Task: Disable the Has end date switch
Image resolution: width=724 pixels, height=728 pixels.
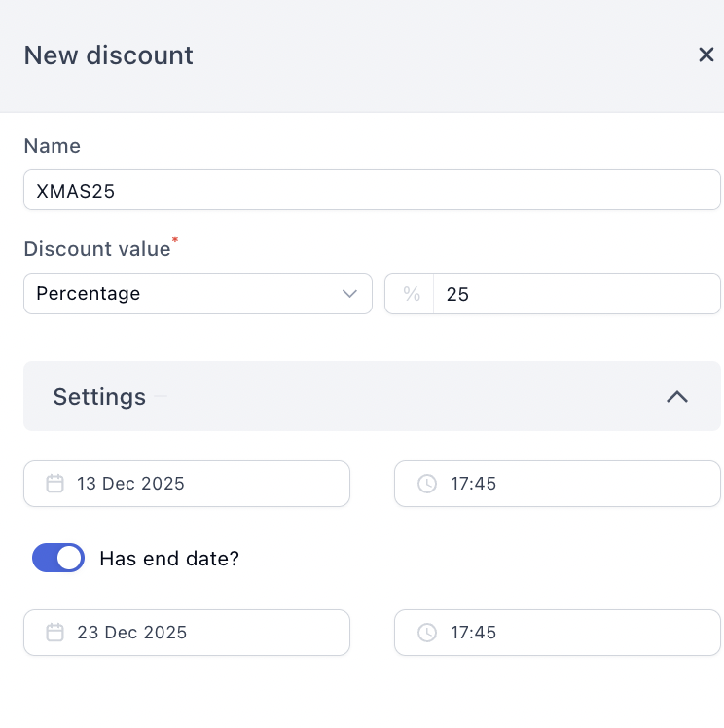Action: click(x=58, y=558)
